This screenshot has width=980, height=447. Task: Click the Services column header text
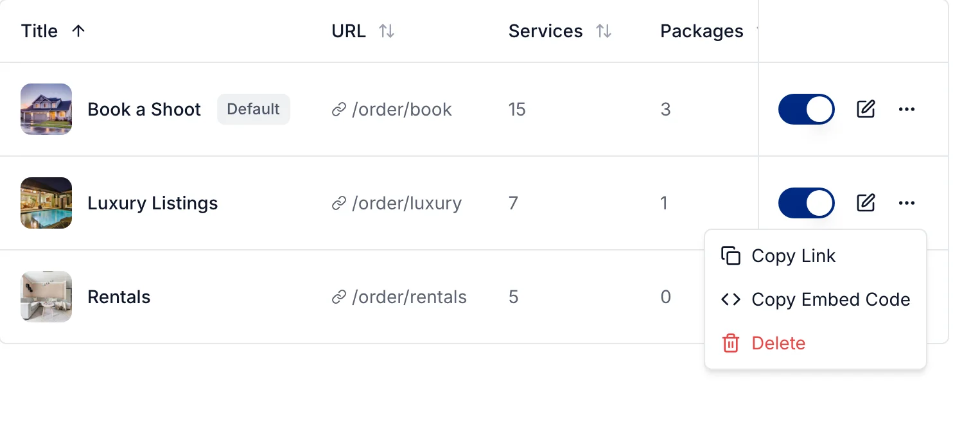(546, 31)
